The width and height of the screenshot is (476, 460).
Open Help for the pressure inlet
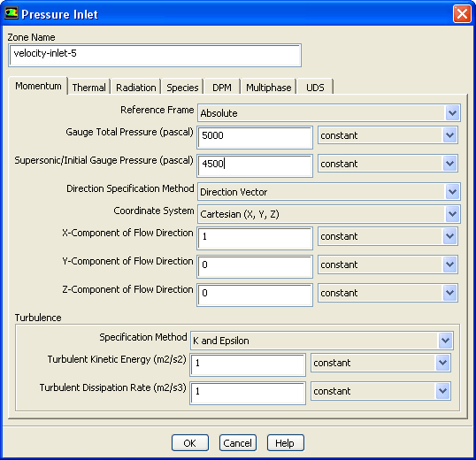pos(286,443)
